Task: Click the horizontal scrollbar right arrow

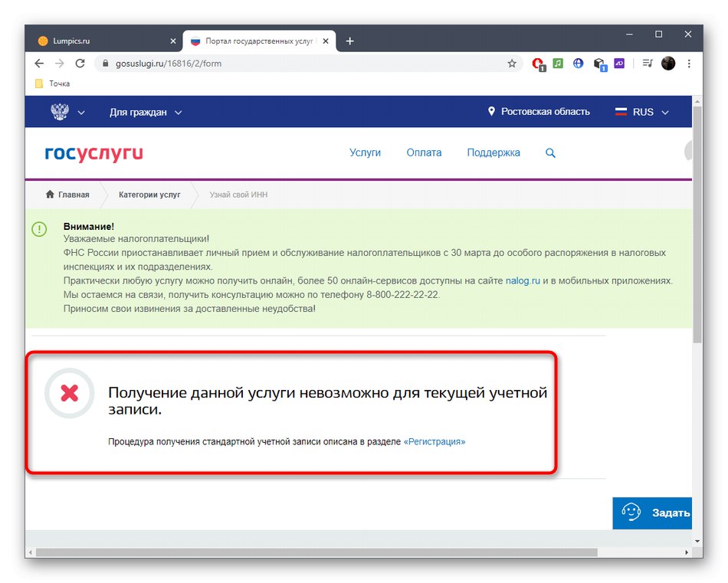Action: click(687, 552)
